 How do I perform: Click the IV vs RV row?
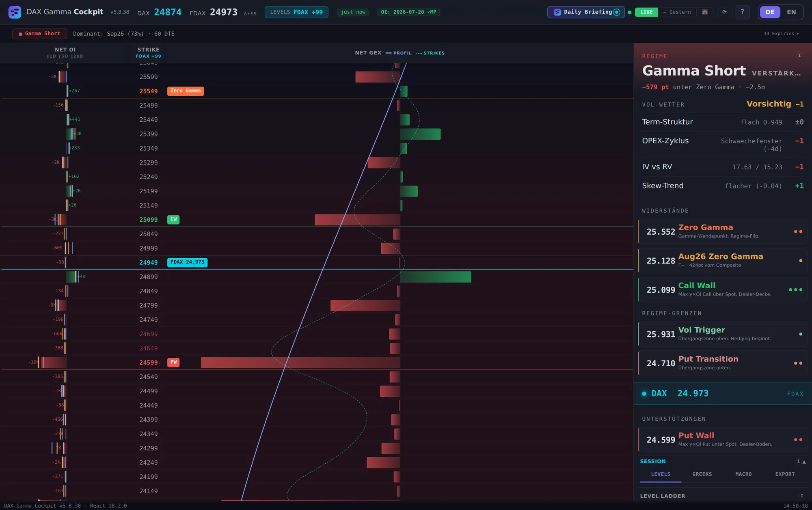tap(723, 167)
